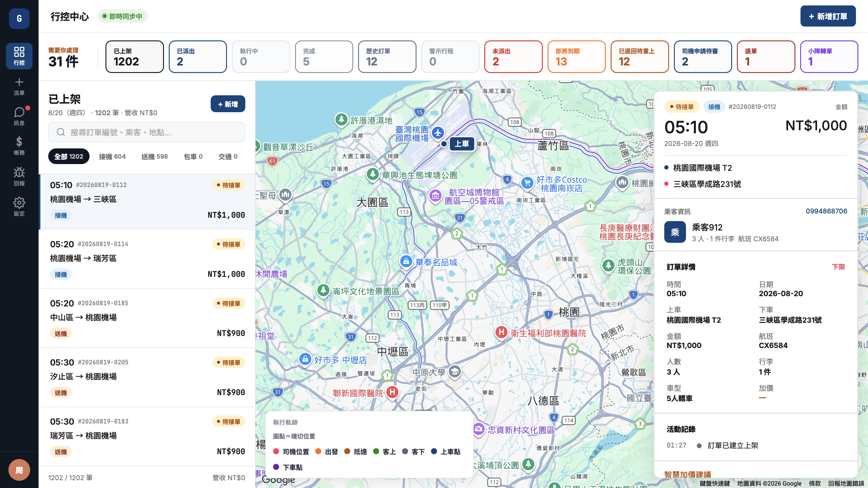Click the 聯新國際醫院 hospital marker

point(392,392)
